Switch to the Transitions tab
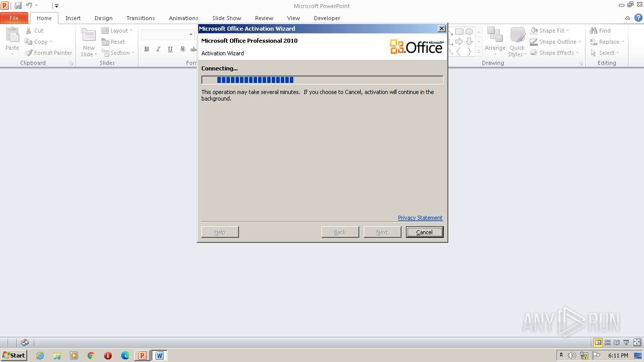The height and width of the screenshot is (362, 644). click(141, 18)
